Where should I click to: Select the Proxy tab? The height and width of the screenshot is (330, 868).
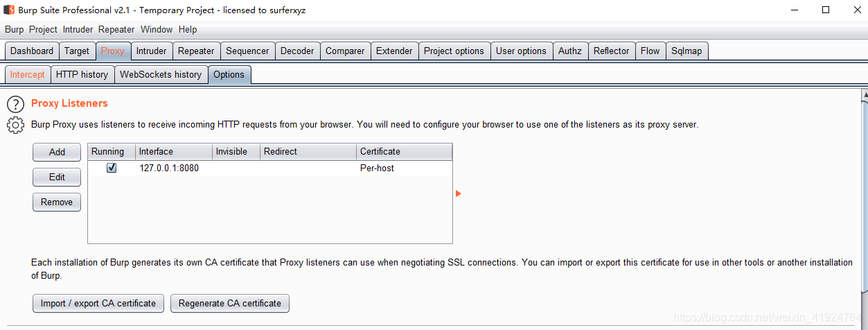click(x=113, y=51)
